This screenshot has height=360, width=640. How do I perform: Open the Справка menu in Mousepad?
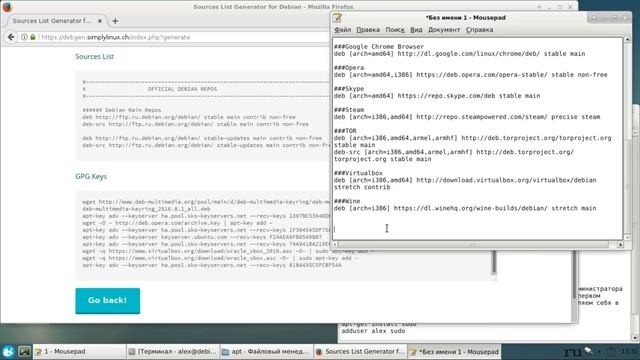point(479,30)
